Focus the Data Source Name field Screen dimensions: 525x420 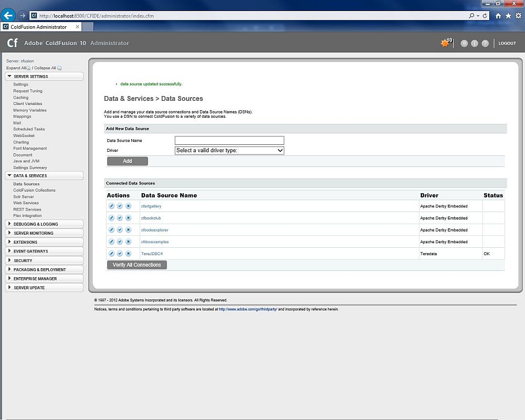pyautogui.click(x=229, y=140)
